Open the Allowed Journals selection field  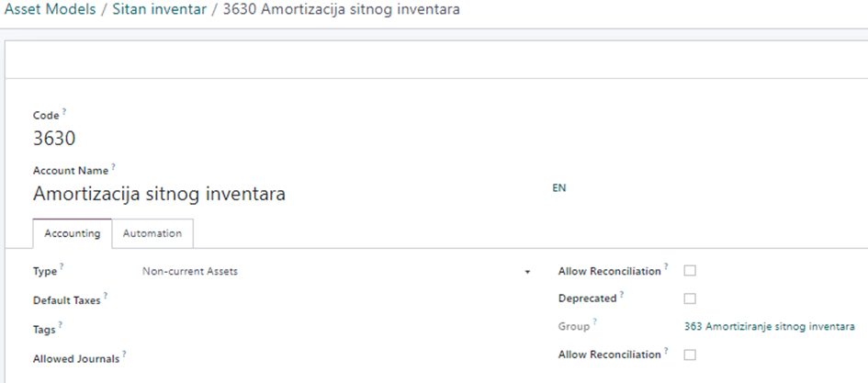(335, 358)
